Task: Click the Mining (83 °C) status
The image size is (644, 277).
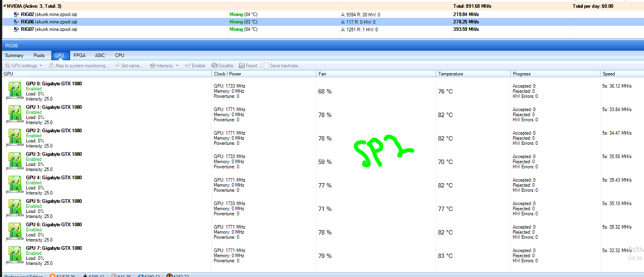Action: 243,22
